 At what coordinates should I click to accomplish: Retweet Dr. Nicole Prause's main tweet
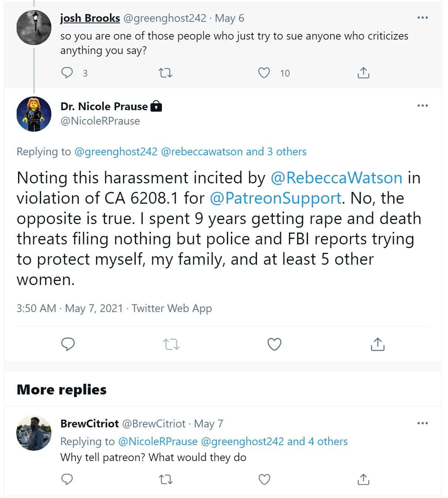pos(171,345)
